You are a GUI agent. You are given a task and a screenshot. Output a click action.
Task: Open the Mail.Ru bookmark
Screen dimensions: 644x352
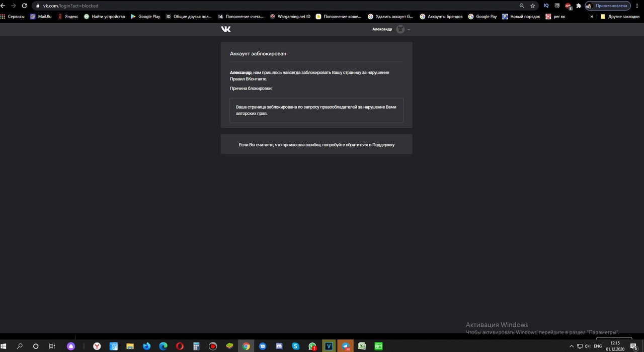click(41, 16)
